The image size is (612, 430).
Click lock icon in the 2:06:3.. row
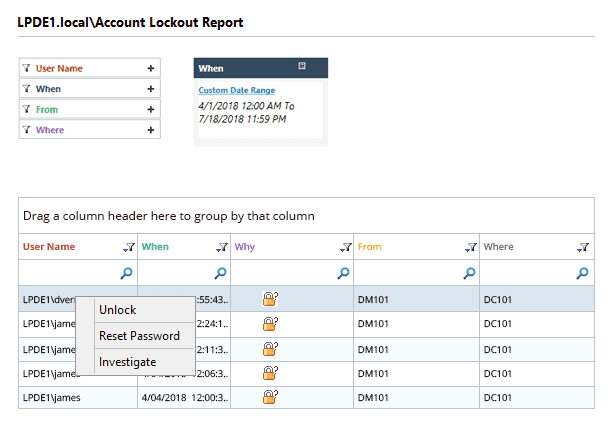click(270, 373)
